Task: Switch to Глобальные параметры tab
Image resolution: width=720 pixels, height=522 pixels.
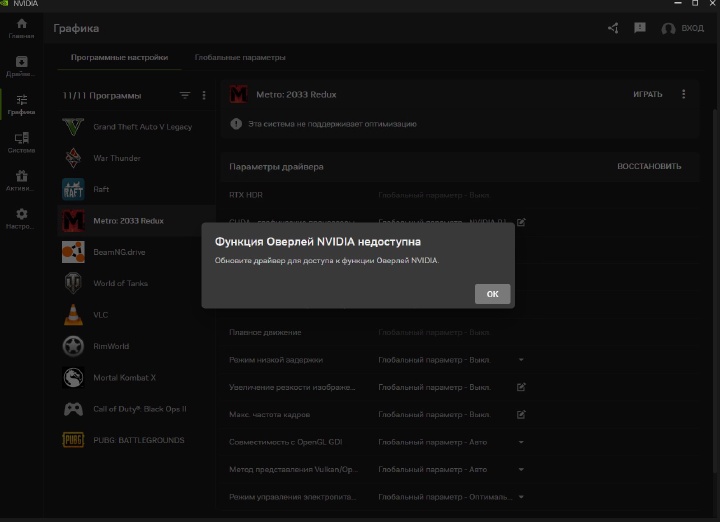Action: click(x=240, y=57)
